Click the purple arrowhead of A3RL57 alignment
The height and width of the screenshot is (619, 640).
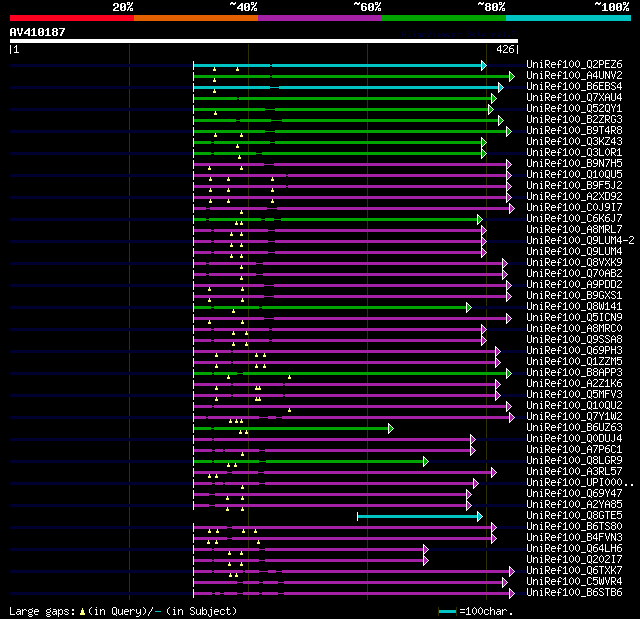[493, 473]
